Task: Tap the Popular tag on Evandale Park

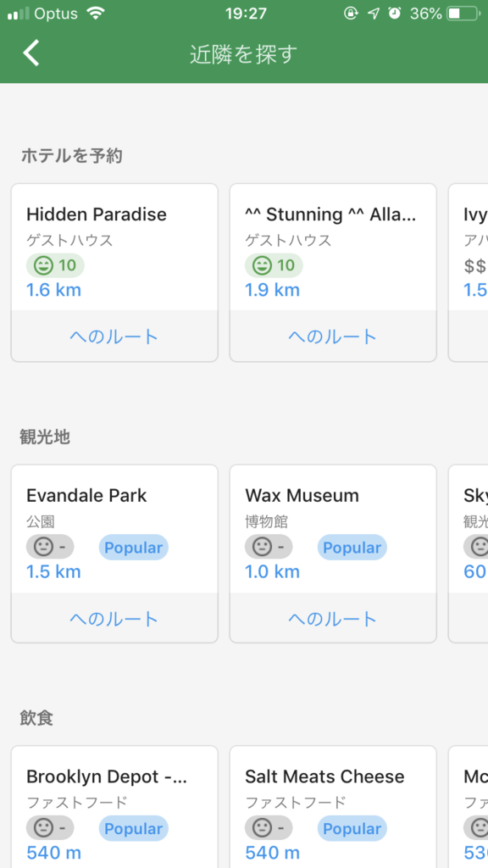Action: pos(133,548)
